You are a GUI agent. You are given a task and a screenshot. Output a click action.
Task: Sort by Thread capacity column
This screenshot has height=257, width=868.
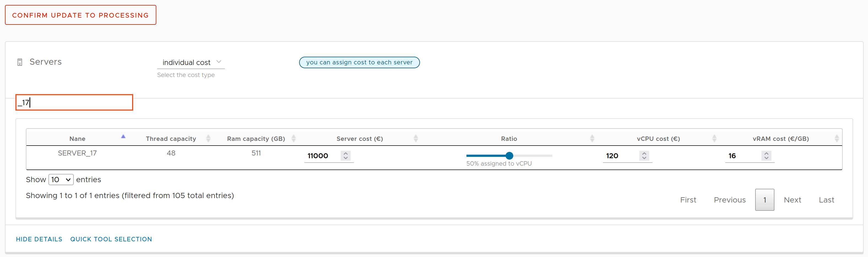208,138
